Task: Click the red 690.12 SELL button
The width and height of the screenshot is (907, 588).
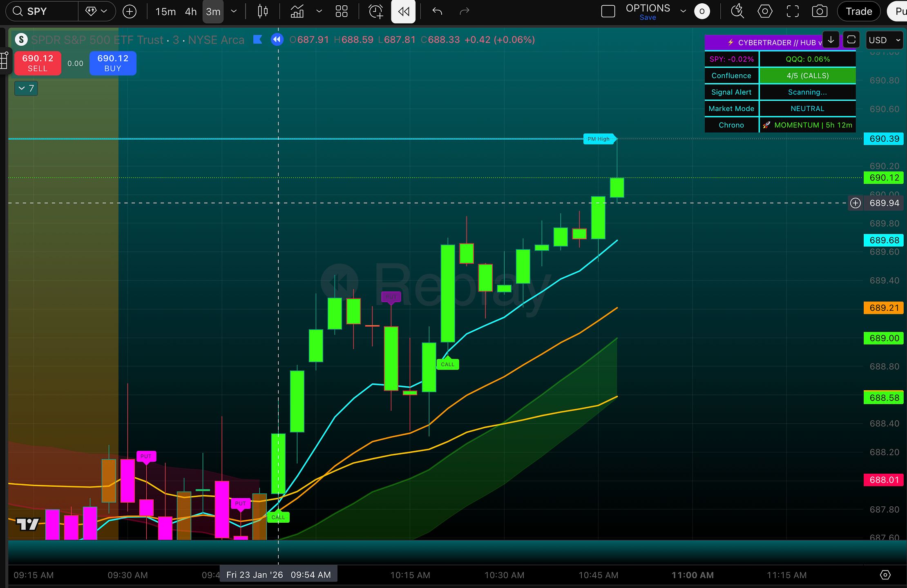Action: pos(38,63)
